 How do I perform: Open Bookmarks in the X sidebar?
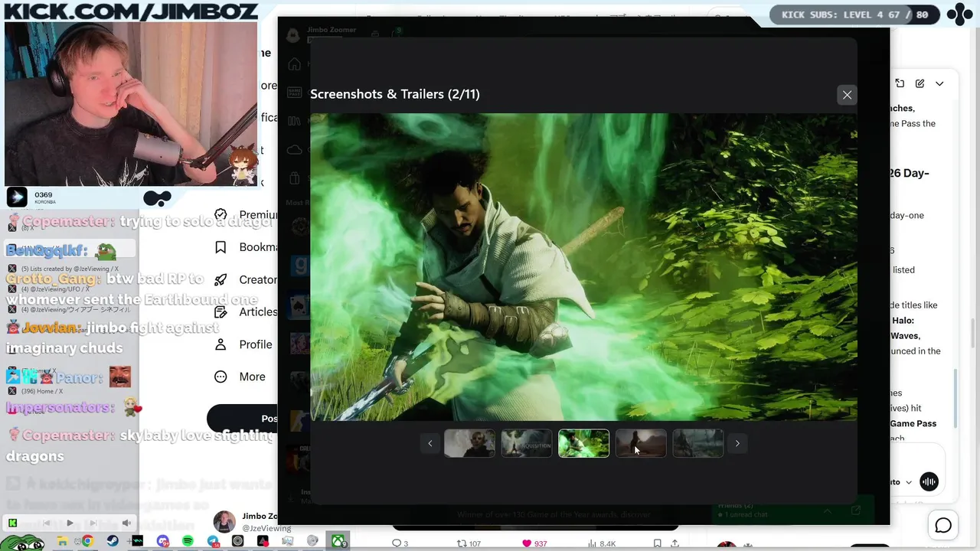pos(246,247)
